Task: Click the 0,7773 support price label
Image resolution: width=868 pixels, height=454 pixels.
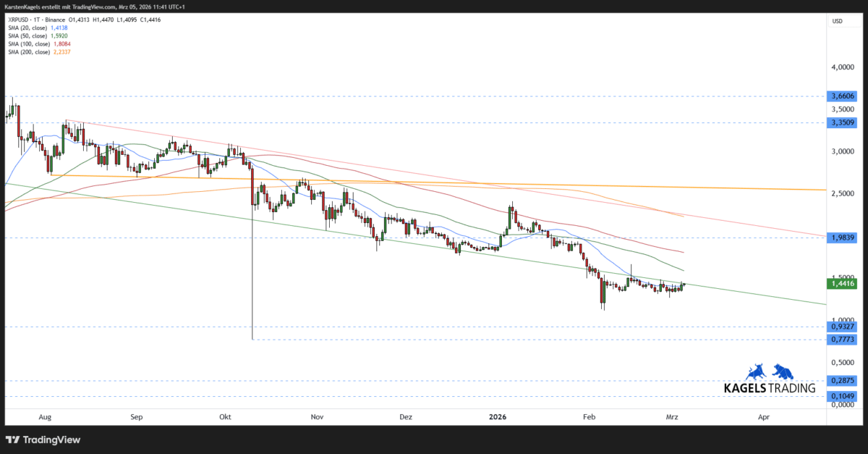Action: [x=841, y=340]
